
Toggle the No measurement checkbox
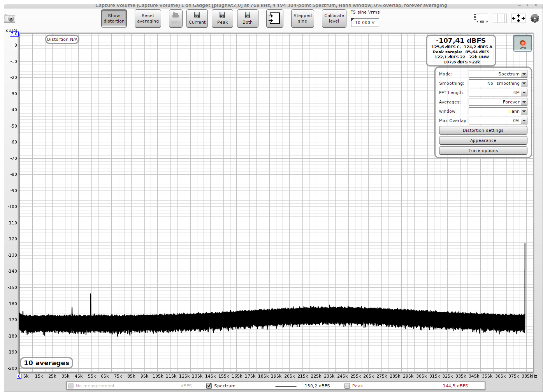pos(71,386)
